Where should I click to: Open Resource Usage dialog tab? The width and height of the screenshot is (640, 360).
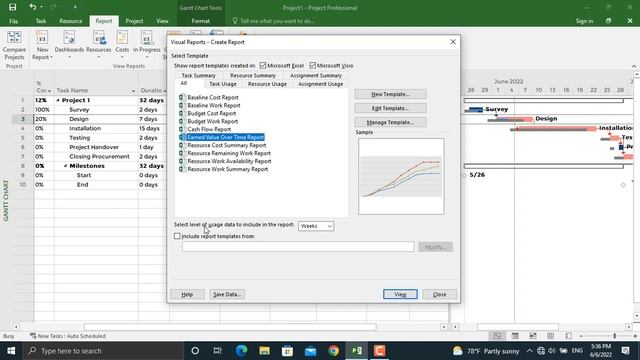267,84
